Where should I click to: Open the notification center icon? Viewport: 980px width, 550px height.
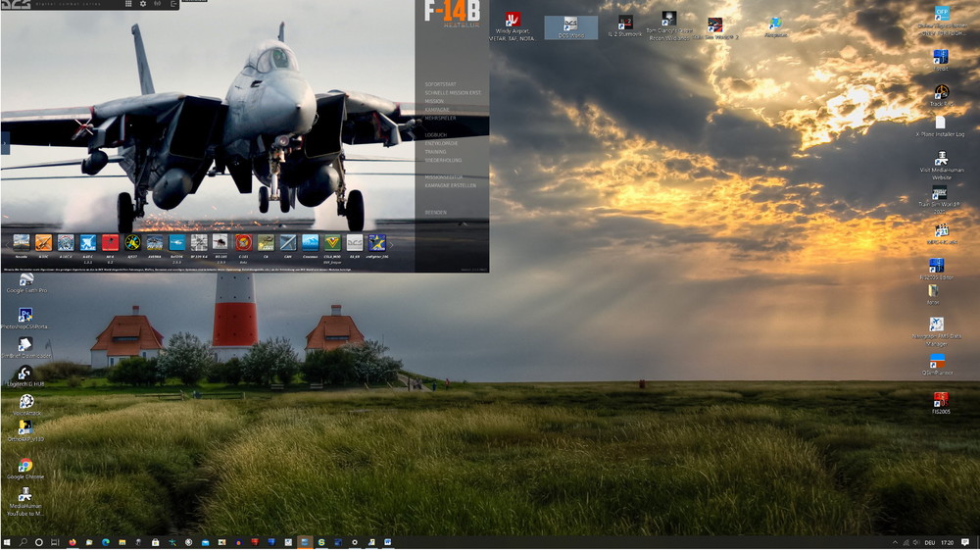point(965,542)
